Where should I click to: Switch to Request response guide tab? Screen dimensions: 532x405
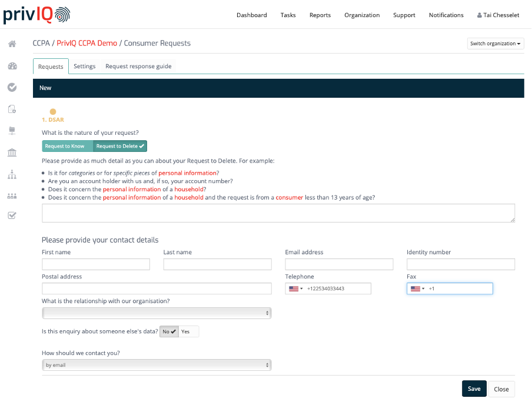point(138,66)
